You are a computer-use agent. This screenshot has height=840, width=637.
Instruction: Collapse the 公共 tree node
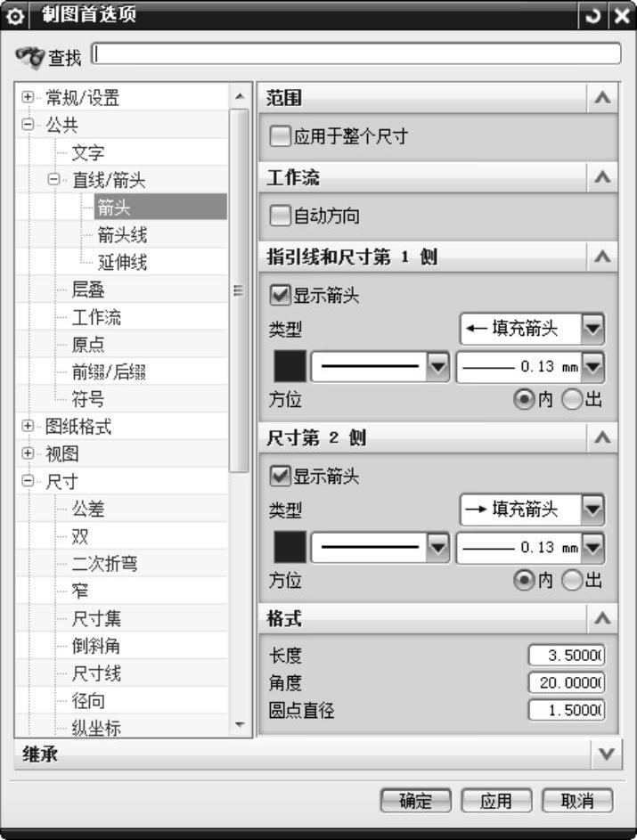coord(28,125)
